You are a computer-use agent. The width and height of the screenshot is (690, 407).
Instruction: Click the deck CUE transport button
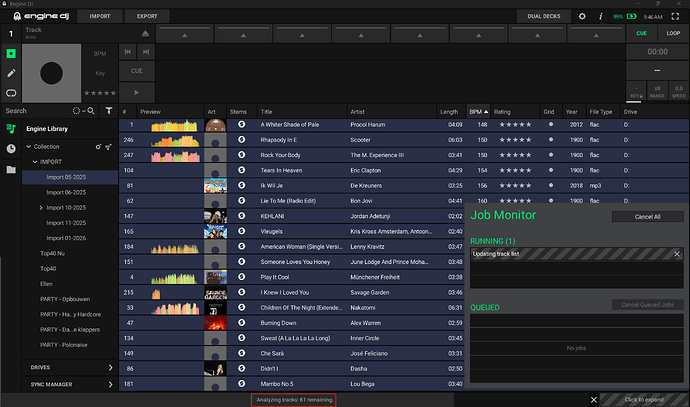pyautogui.click(x=136, y=71)
